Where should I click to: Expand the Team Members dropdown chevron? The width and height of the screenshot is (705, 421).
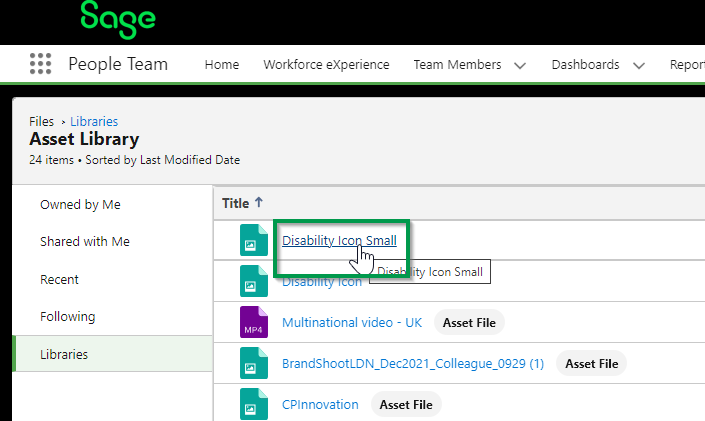click(520, 65)
